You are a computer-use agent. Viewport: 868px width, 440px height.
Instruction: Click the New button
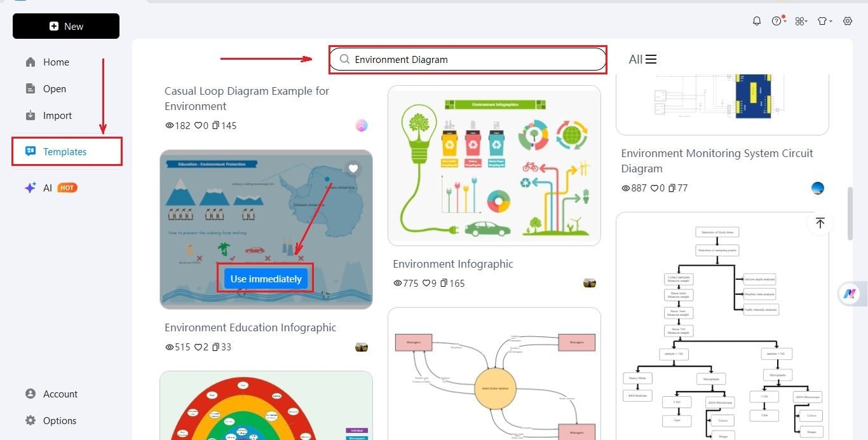coord(65,26)
